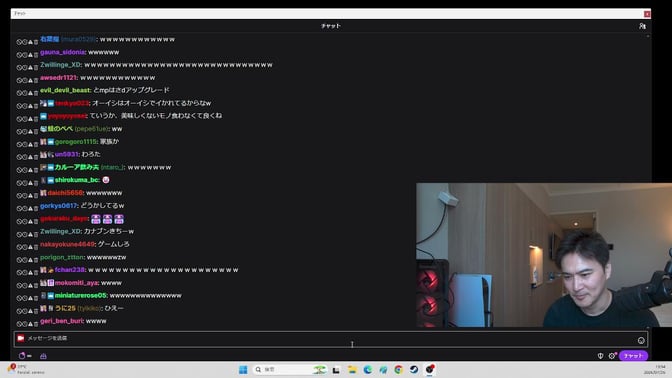
Task: Open Steam from the taskbar
Action: (x=414, y=369)
